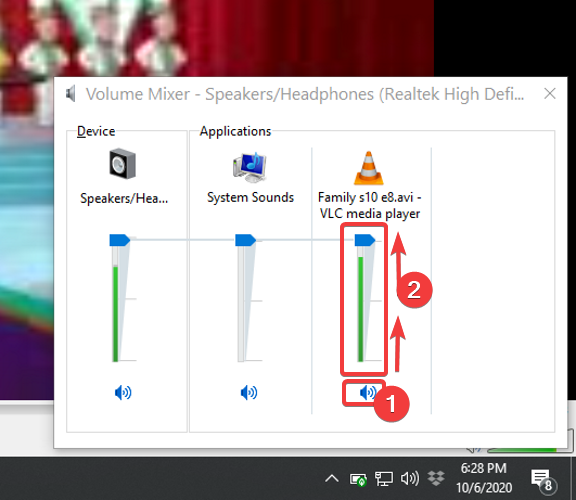Click the System Sounds label

click(x=251, y=197)
